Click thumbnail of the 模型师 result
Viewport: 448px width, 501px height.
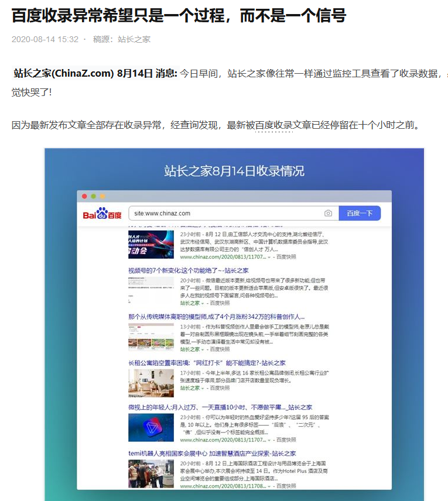click(151, 337)
